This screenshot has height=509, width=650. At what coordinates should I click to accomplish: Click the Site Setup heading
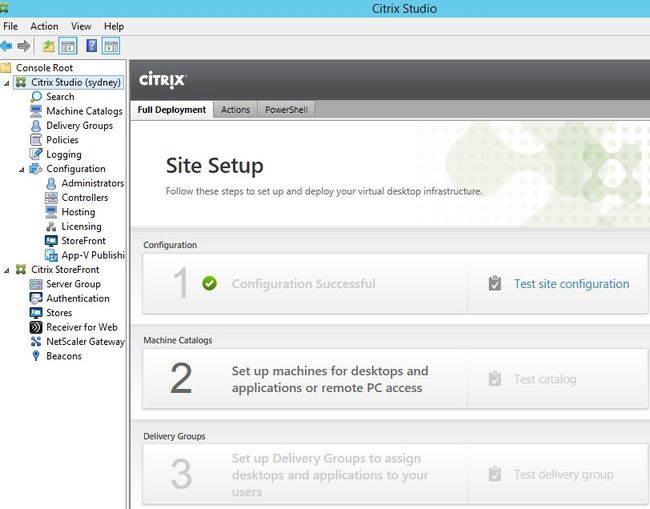(x=214, y=166)
